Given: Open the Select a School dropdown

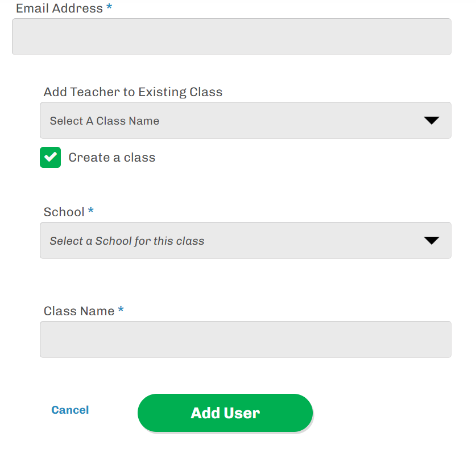Looking at the screenshot, I should (245, 241).
